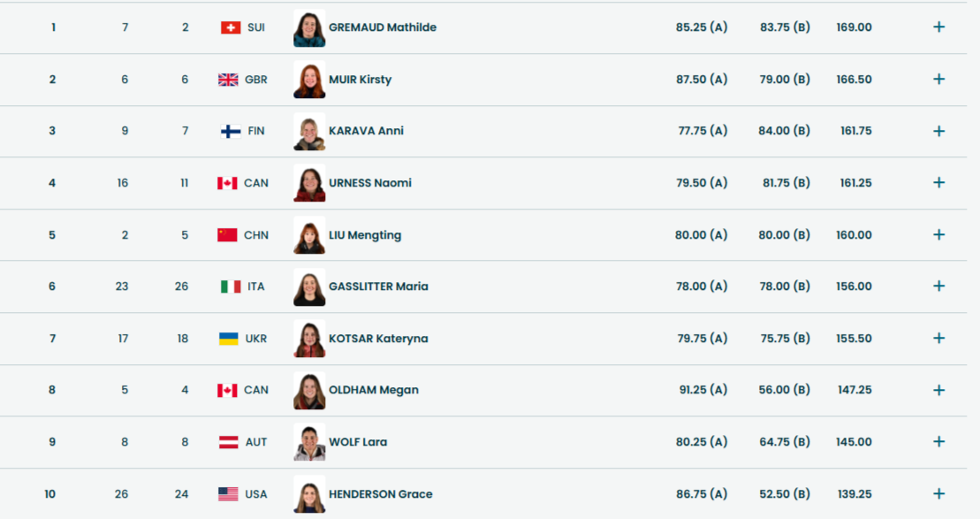This screenshot has width=980, height=519.
Task: Expand Karava Anni's row details
Action: point(938,131)
